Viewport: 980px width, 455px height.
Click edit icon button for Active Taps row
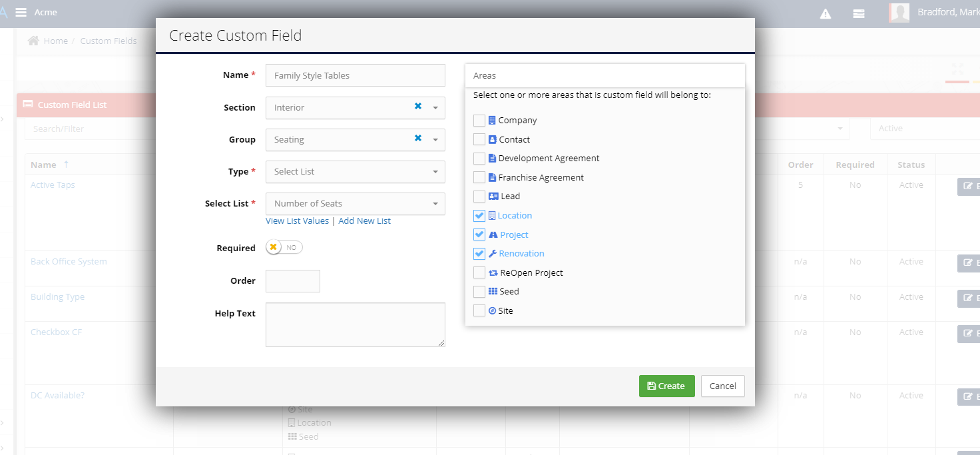tap(968, 187)
